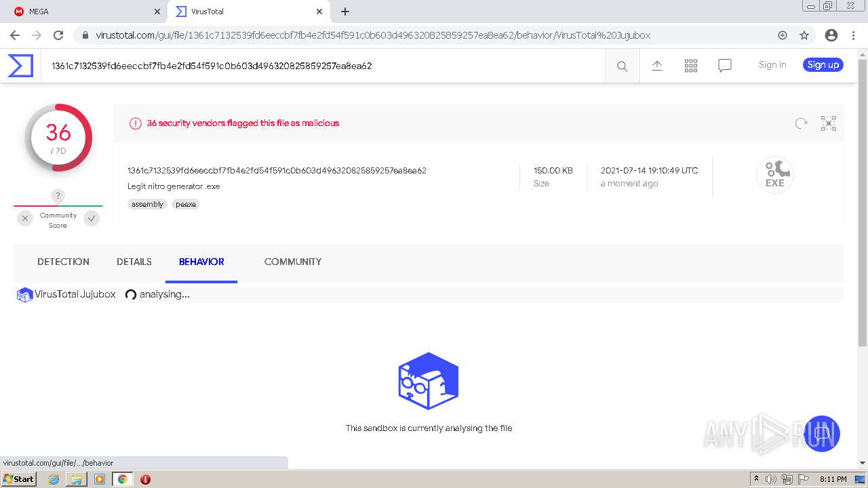Click the Sign up button
Screen dimensions: 868x488
click(x=823, y=65)
